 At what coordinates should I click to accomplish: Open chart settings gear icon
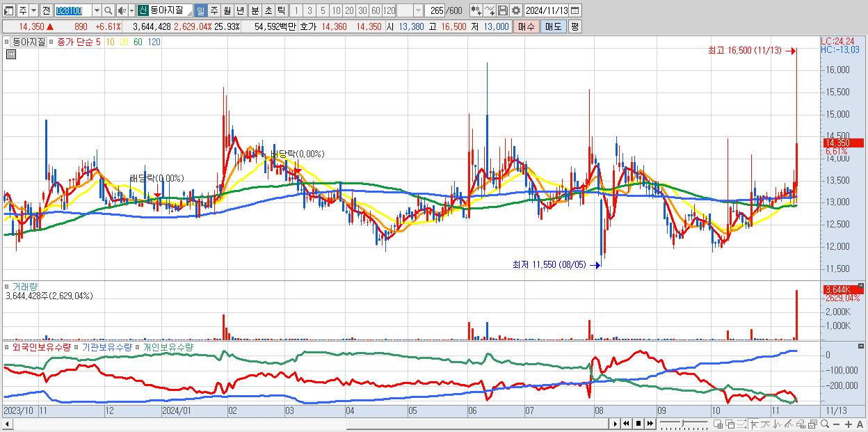click(515, 10)
